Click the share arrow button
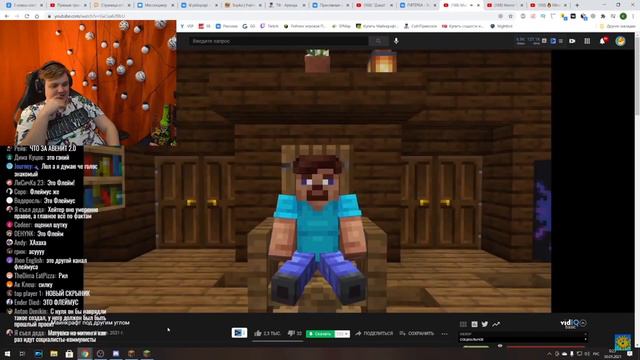Screen dimensions: 640x360 (374, 333)
